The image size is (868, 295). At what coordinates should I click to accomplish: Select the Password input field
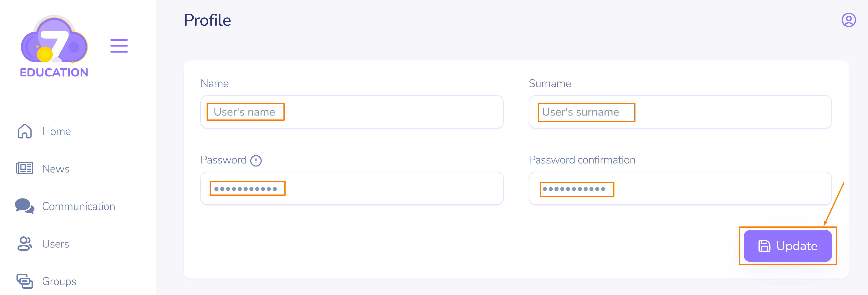coord(352,188)
